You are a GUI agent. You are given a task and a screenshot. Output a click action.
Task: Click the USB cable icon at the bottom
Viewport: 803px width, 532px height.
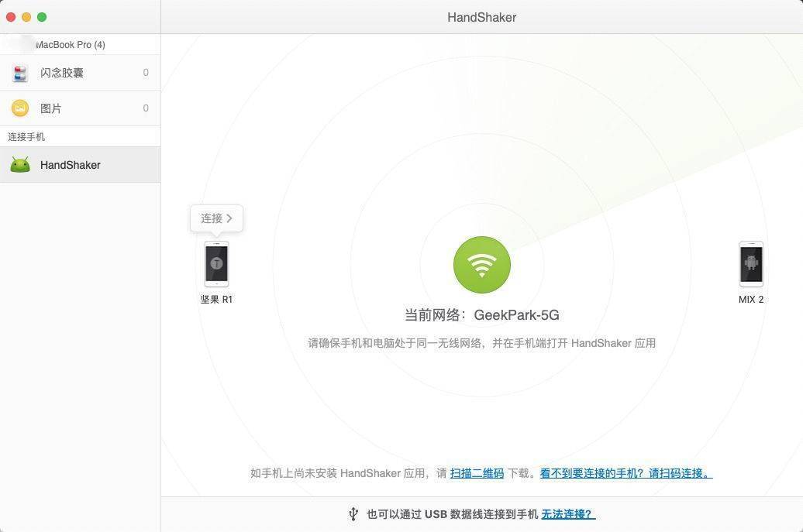(353, 513)
